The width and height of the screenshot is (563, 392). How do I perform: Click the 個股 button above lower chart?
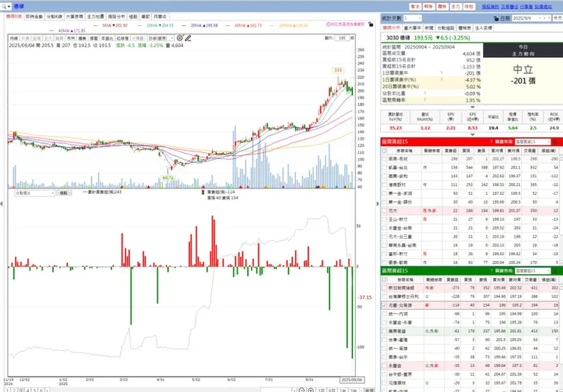(x=64, y=193)
